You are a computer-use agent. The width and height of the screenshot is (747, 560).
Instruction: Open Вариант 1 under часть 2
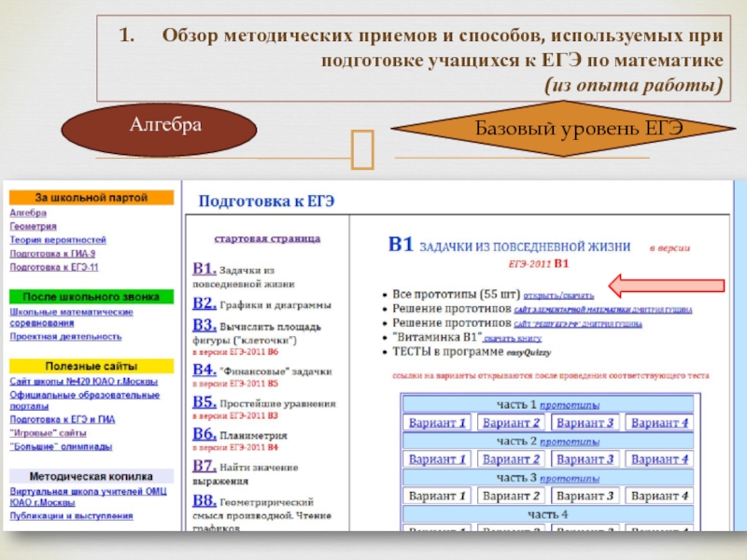tap(437, 459)
